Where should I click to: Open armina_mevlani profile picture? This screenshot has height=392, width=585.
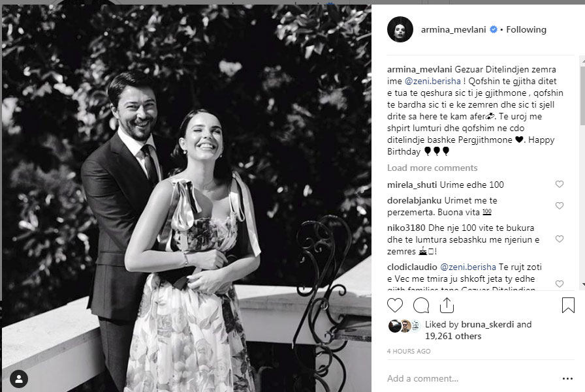400,29
